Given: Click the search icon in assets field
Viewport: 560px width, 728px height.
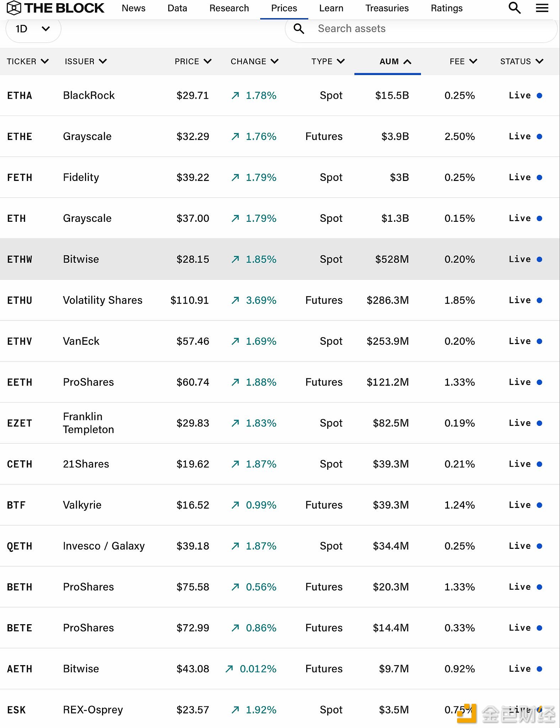Looking at the screenshot, I should pyautogui.click(x=299, y=28).
